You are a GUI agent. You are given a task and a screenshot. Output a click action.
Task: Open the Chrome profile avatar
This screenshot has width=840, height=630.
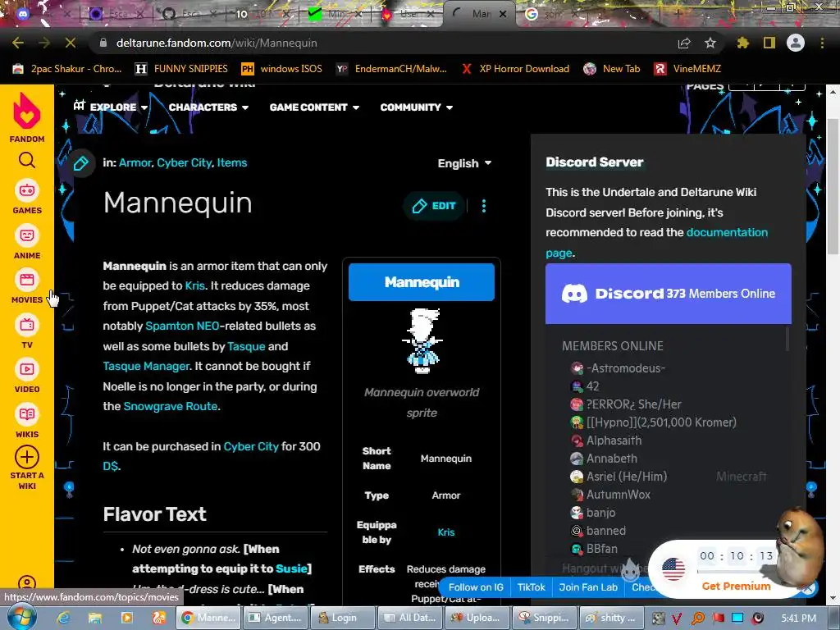[x=796, y=43]
